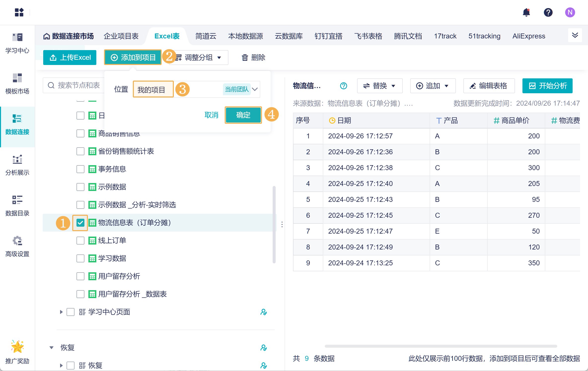
Task: Switch to the 飞书表格 tab
Action: tap(368, 36)
